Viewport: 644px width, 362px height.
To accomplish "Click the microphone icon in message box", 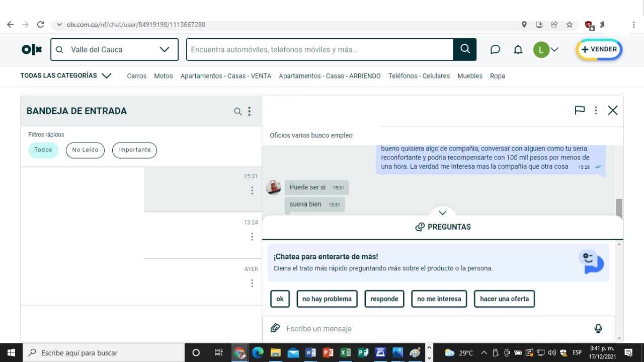I will [598, 328].
